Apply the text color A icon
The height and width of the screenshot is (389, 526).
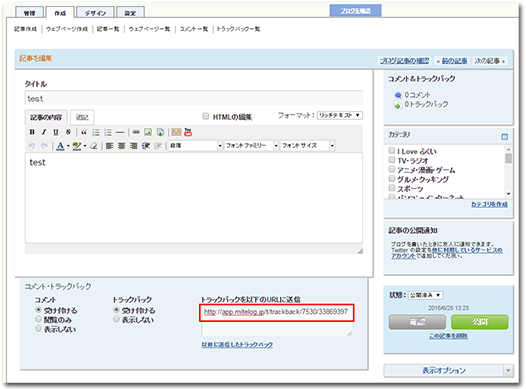pyautogui.click(x=60, y=146)
